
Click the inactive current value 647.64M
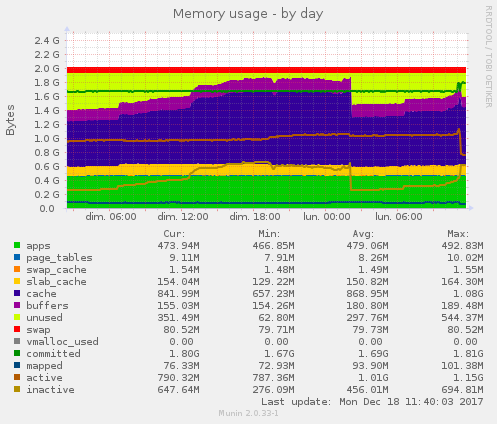click(178, 390)
